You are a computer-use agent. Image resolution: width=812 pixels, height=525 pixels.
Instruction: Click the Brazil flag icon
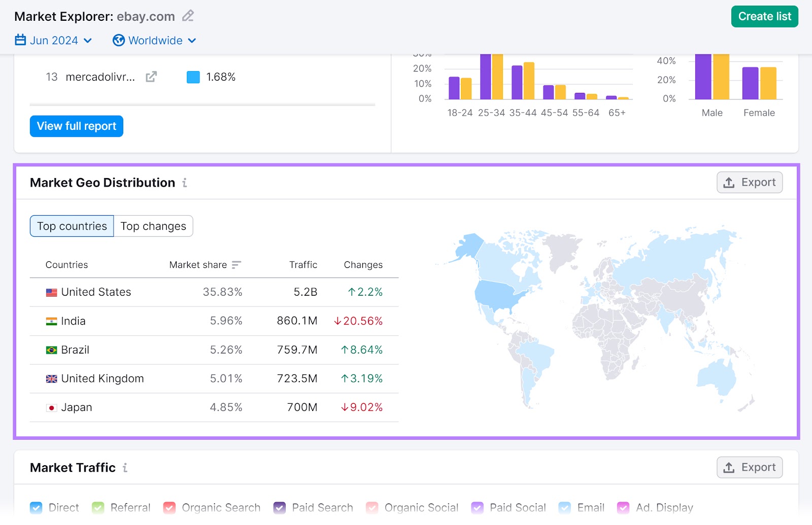pyautogui.click(x=51, y=350)
